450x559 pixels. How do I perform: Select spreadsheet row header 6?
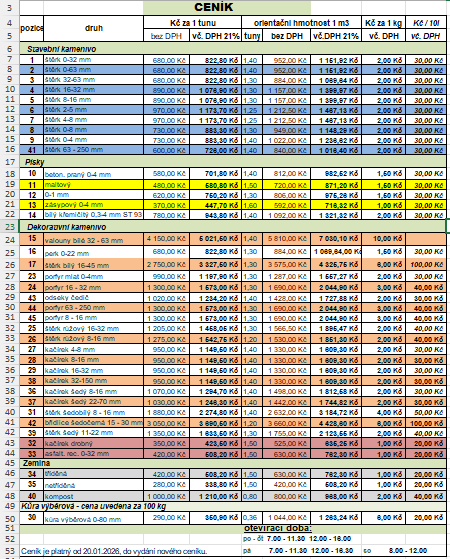pyautogui.click(x=10, y=48)
